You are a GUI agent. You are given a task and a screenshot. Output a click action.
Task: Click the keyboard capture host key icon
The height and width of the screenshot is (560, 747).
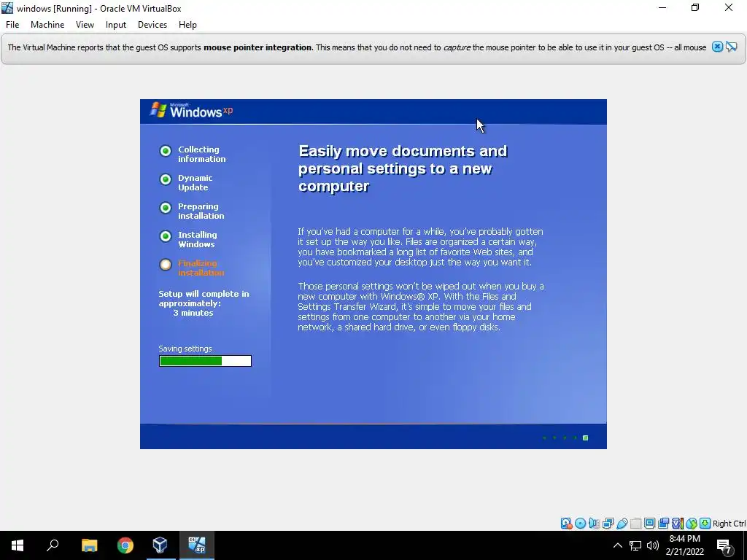[x=705, y=524]
